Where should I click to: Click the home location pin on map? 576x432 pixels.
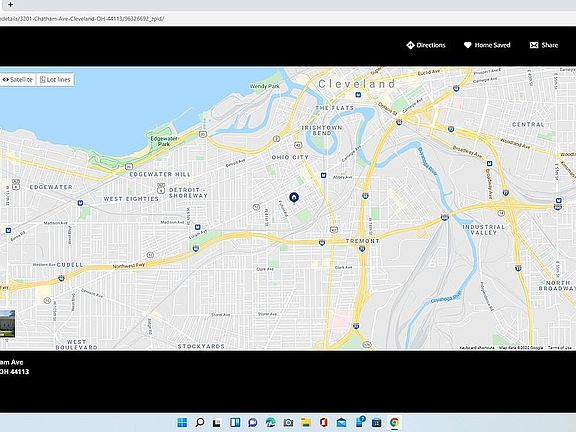tap(294, 198)
